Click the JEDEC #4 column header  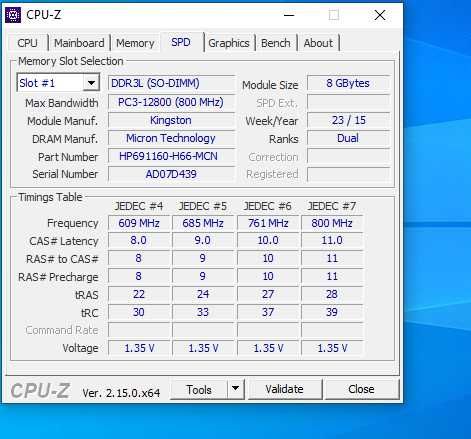coord(139,206)
